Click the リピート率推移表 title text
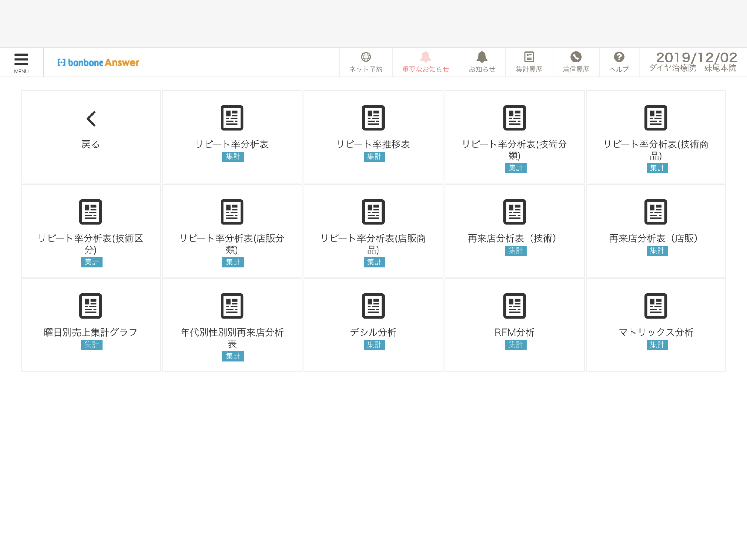 pos(373,145)
